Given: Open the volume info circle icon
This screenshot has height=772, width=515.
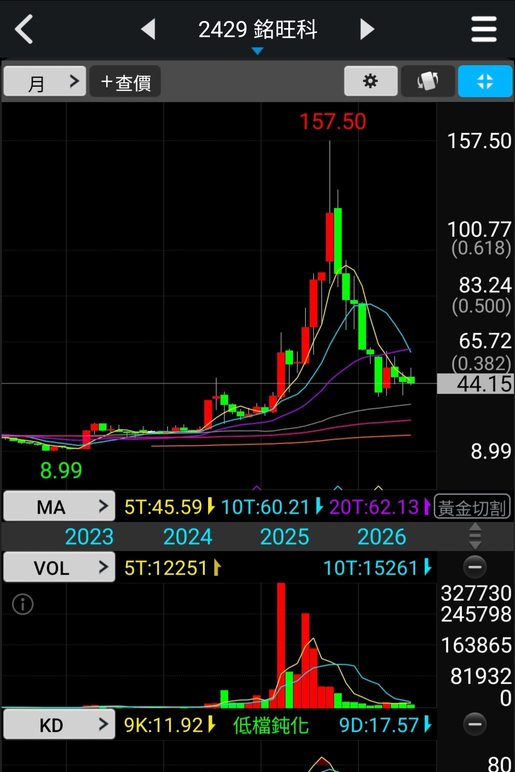Looking at the screenshot, I should 23,604.
